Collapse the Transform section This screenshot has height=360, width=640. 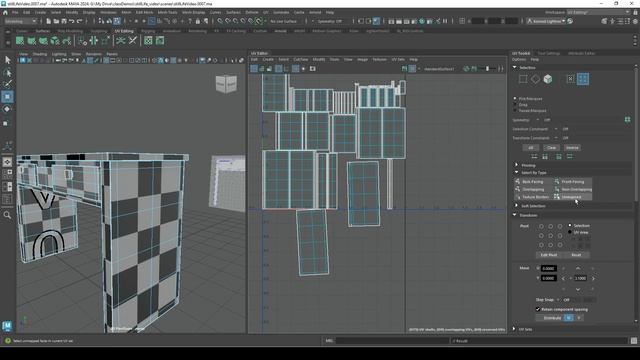coord(515,215)
